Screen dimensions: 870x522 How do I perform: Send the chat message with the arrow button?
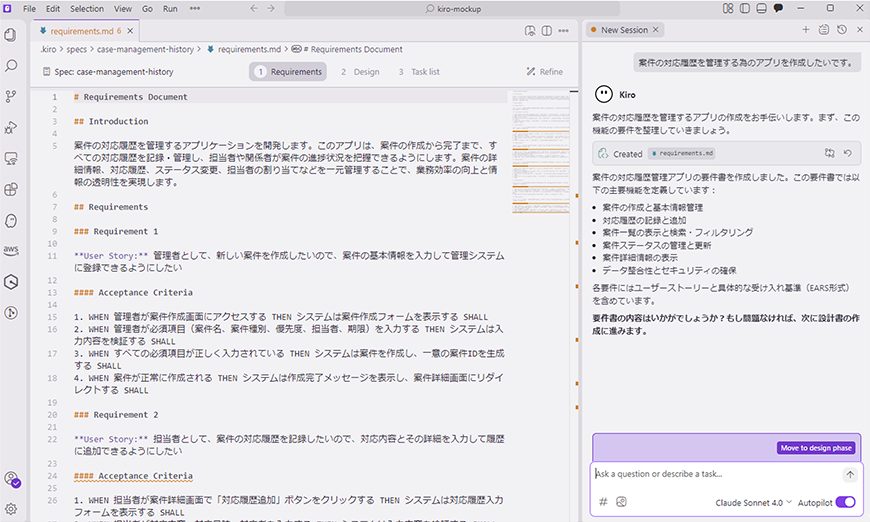(x=850, y=474)
